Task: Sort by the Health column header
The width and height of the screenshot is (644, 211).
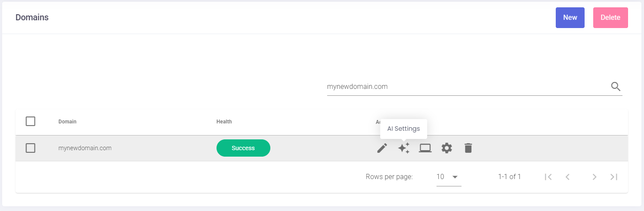Action: point(224,122)
